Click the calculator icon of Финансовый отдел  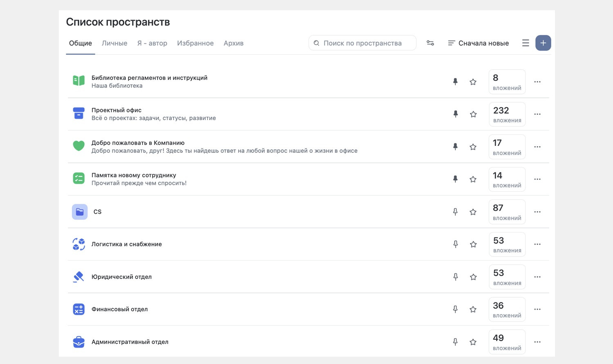(x=79, y=309)
